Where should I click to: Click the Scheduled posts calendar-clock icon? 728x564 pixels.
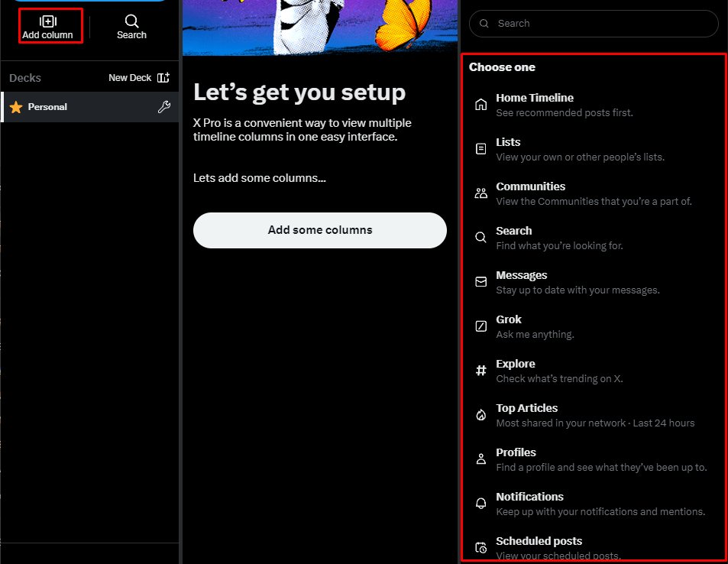481,548
